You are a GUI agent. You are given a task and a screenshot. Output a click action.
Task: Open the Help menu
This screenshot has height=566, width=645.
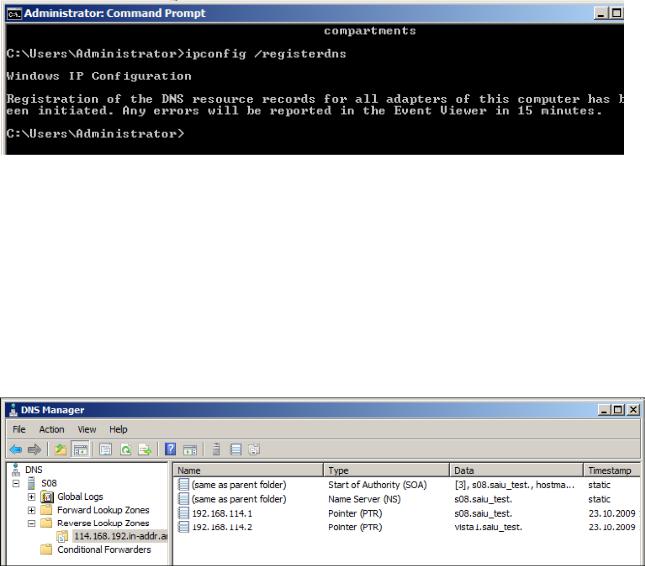click(x=118, y=429)
